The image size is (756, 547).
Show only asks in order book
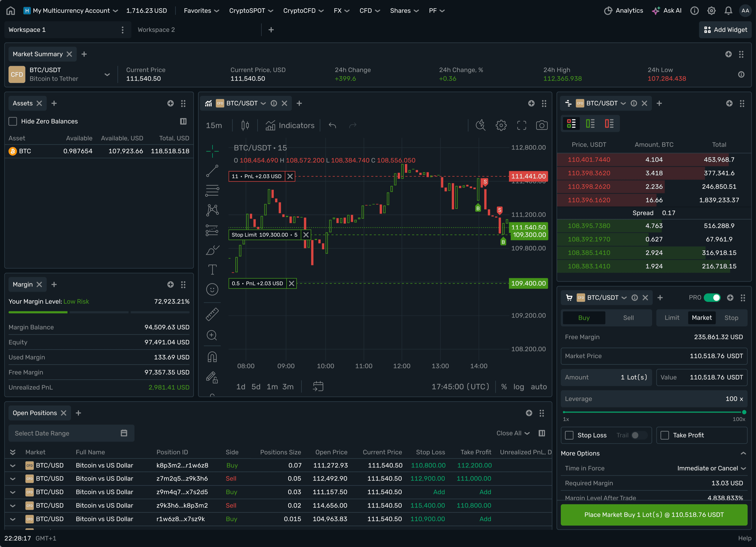tap(609, 124)
